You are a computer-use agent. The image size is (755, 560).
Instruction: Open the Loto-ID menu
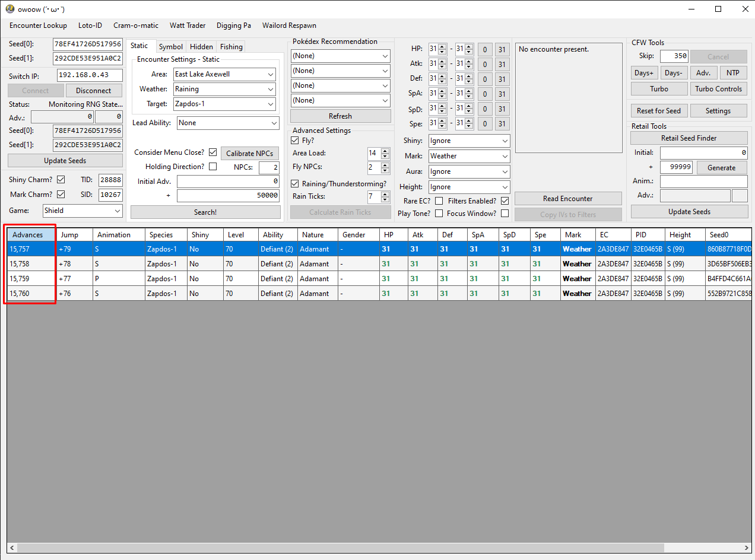coord(90,26)
